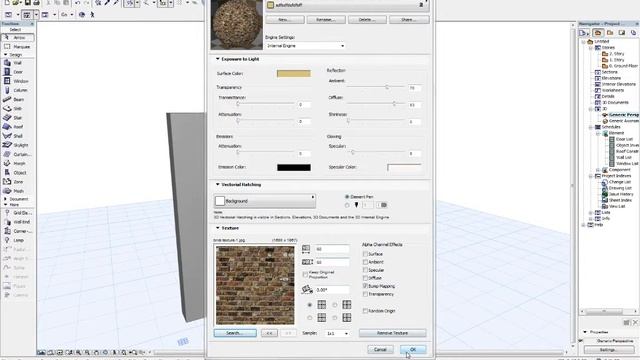Select the Beam tool
640x360 pixels.
click(x=18, y=100)
